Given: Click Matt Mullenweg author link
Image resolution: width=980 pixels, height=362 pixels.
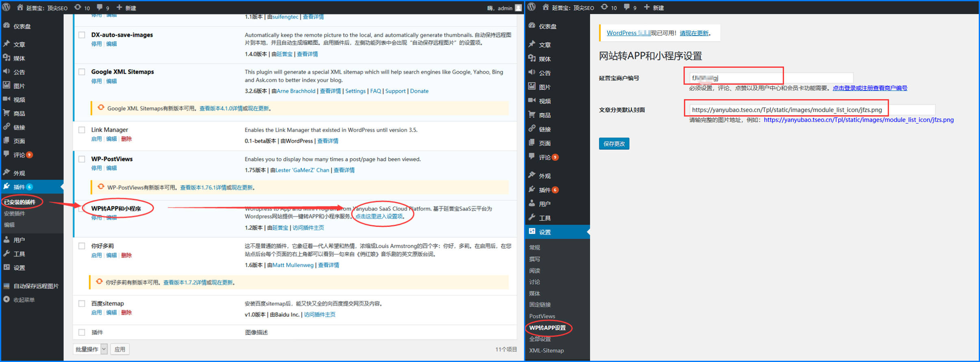Looking at the screenshot, I should coord(293,265).
